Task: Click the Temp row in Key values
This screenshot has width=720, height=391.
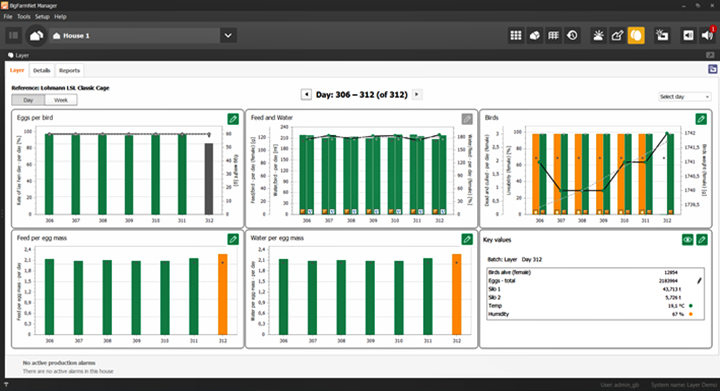Action: pos(595,306)
